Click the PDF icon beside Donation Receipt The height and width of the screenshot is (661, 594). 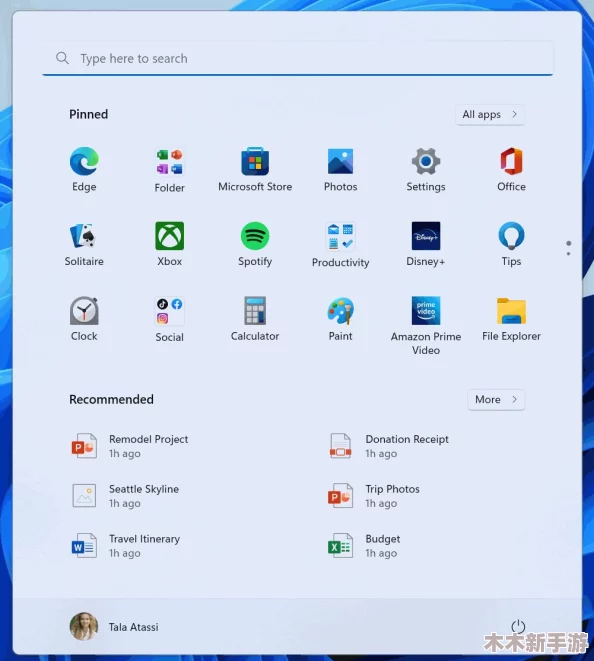coord(340,446)
